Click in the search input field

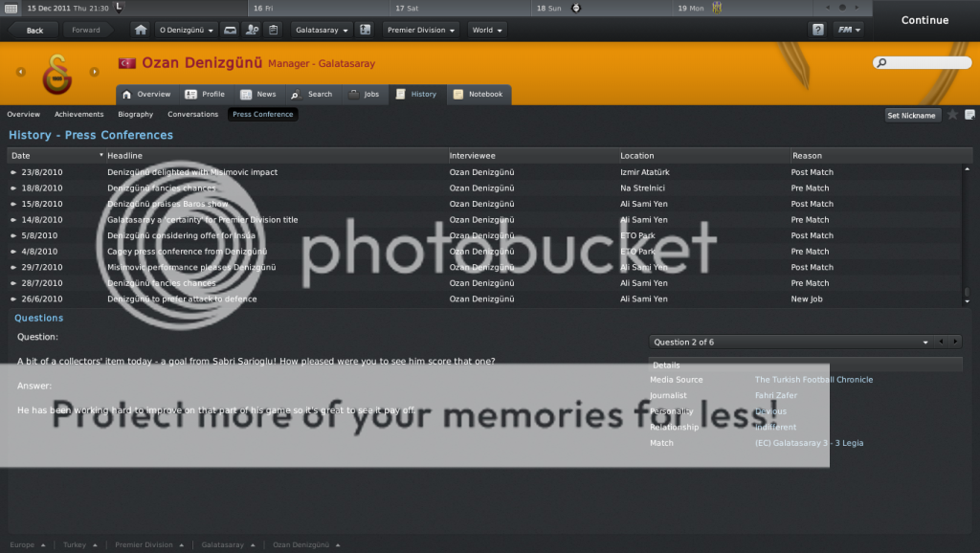[923, 62]
